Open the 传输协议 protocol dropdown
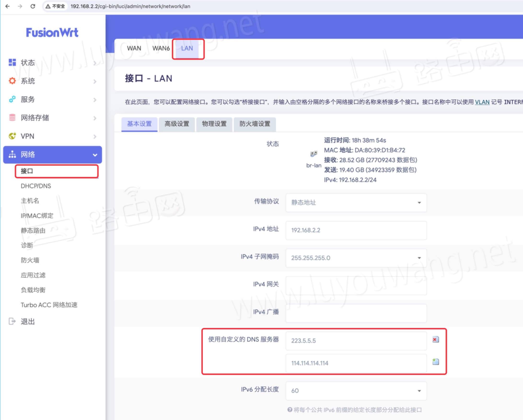 tap(356, 203)
